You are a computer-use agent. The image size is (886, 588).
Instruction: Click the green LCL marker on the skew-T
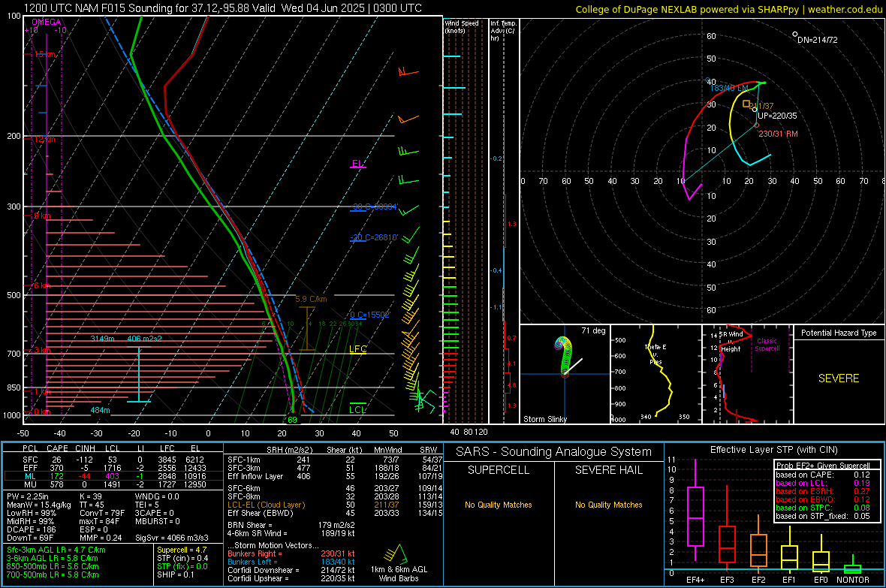click(357, 409)
